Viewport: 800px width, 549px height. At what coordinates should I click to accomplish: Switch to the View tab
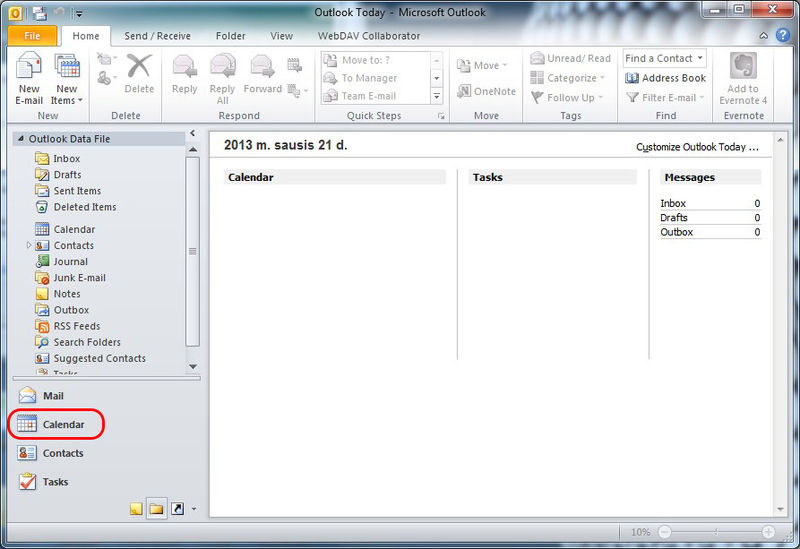click(281, 36)
